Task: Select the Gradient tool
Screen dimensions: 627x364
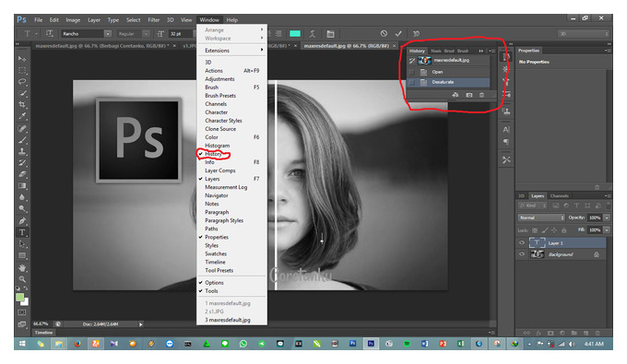Action: (22, 185)
